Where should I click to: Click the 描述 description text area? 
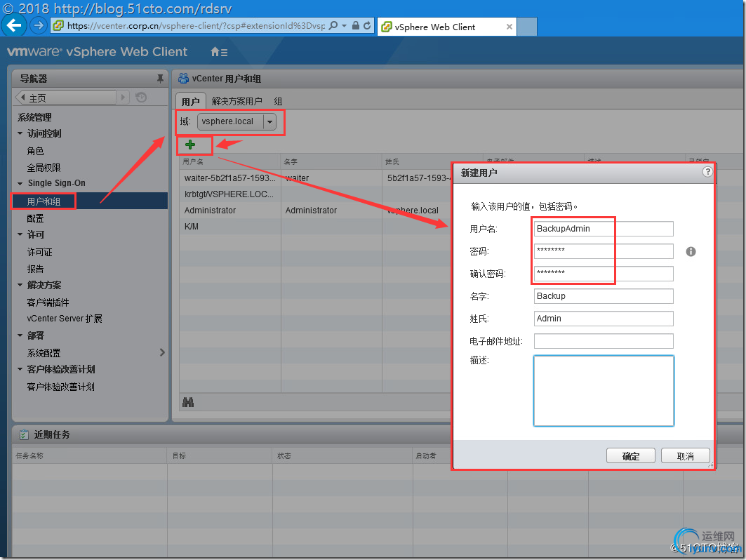pyautogui.click(x=604, y=391)
